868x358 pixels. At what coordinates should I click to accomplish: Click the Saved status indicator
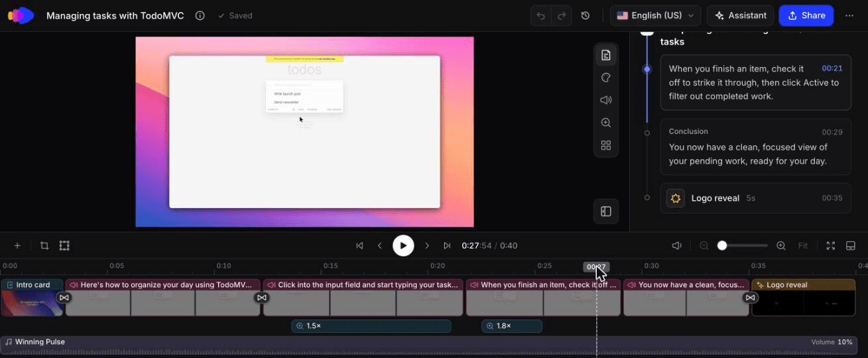(235, 15)
